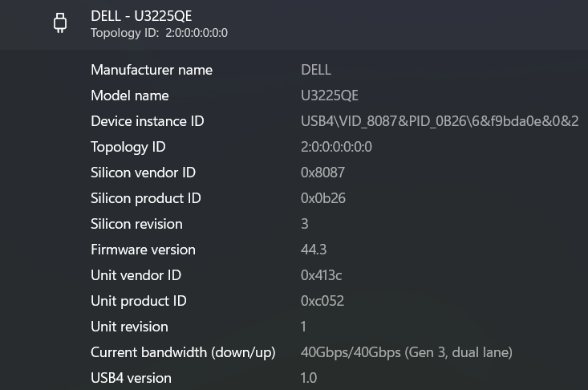
Task: Click the Current bandwidth (down/up) label
Action: click(183, 352)
